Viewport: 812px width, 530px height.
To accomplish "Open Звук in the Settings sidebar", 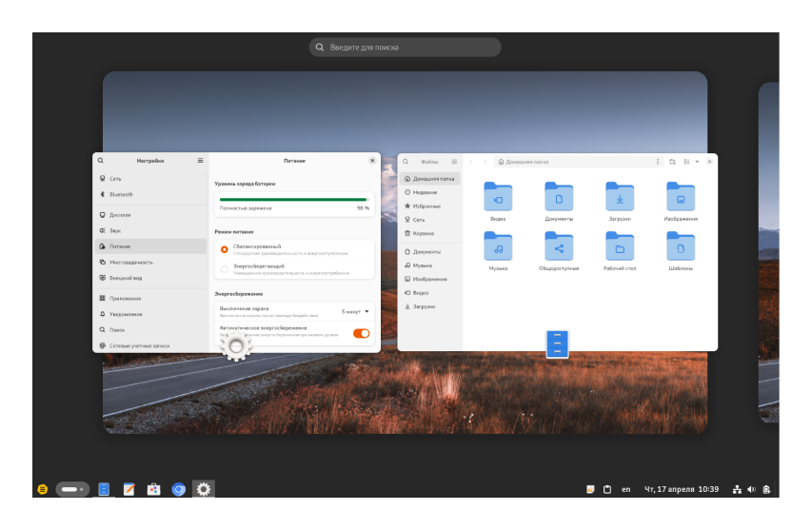I will [150, 230].
